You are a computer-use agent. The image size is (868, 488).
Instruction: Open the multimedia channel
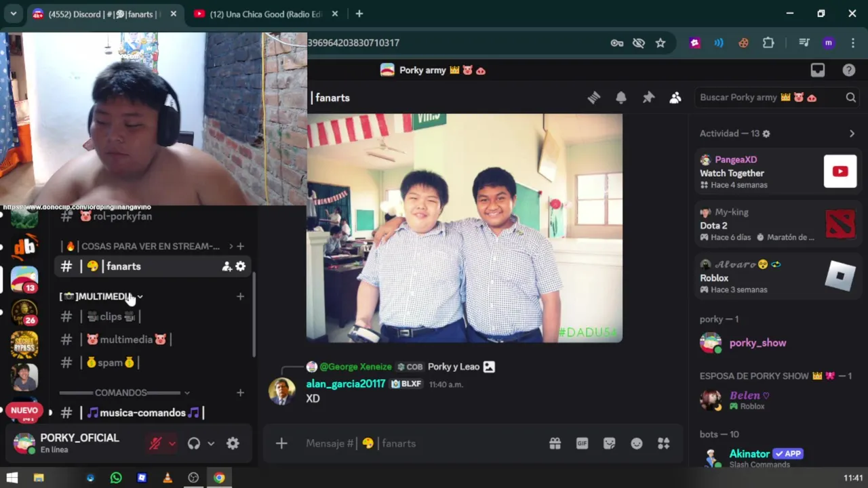click(x=153, y=340)
